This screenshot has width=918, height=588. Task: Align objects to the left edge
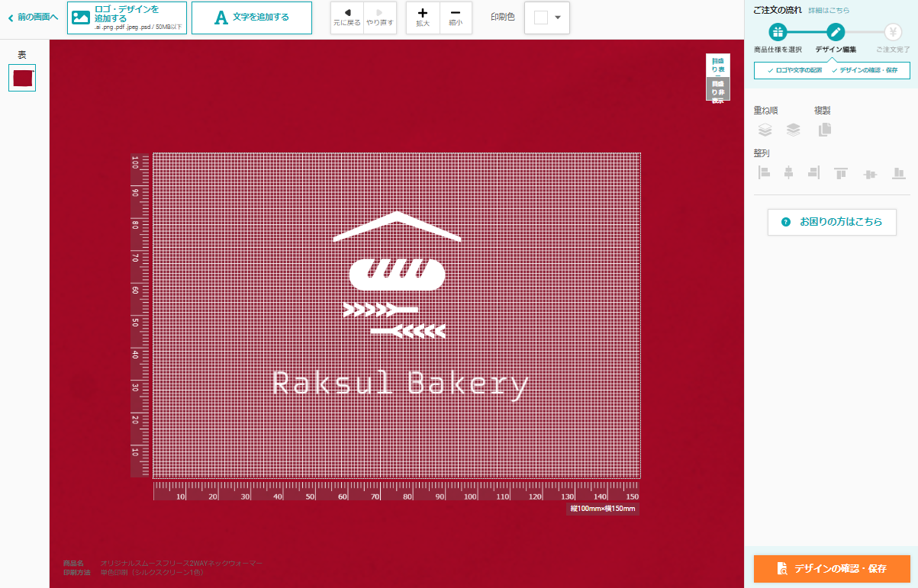(x=764, y=173)
